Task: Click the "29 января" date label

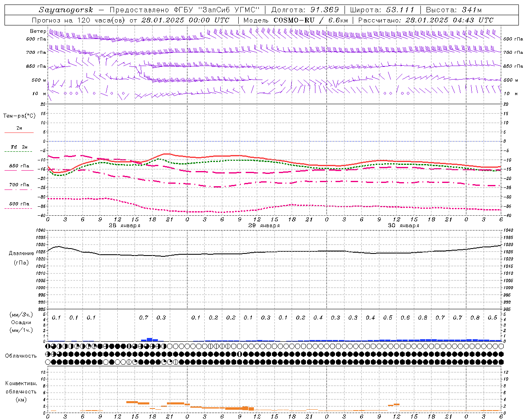Action: [264, 226]
